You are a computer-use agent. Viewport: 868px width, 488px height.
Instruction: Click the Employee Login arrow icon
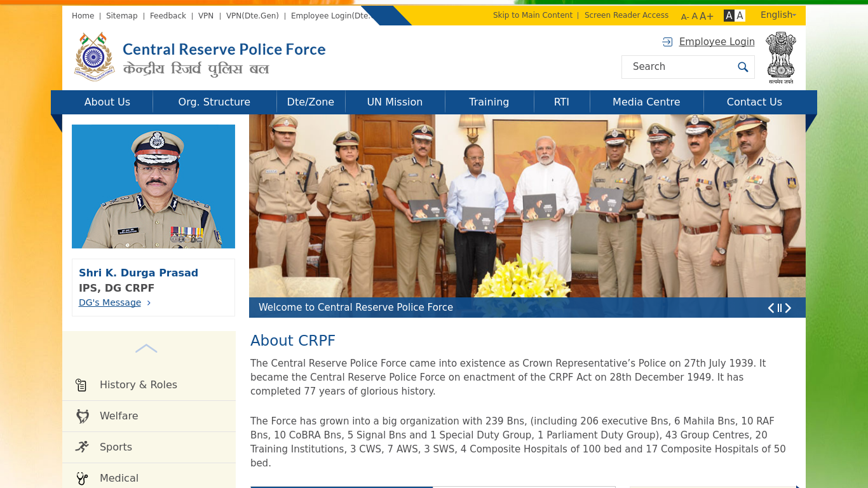point(667,41)
